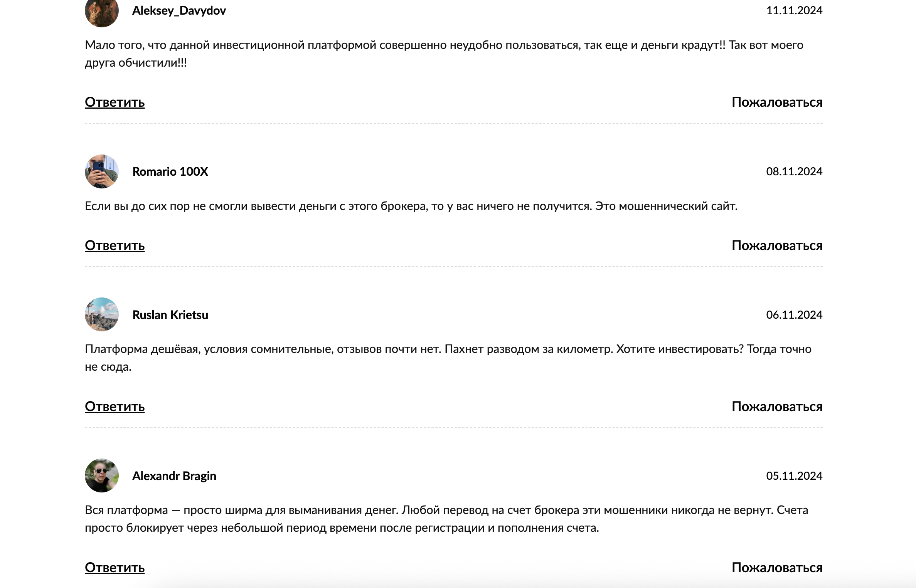The height and width of the screenshot is (588, 916).
Task: Select the Ruslan Krietsu author name
Action: point(170,315)
